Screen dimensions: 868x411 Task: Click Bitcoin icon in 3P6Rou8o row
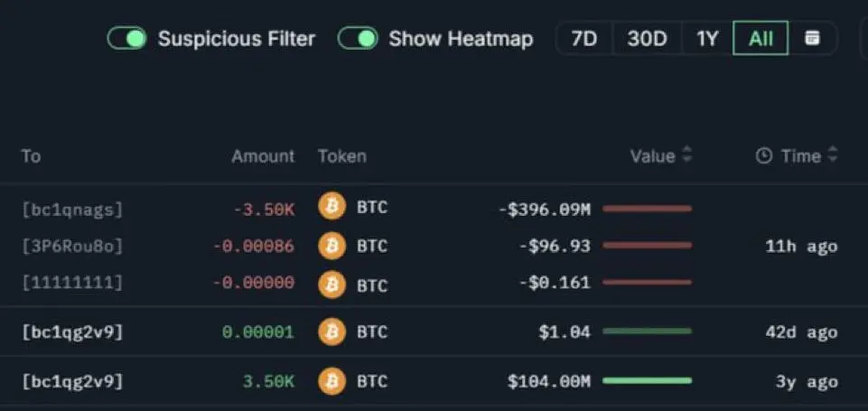[x=331, y=246]
